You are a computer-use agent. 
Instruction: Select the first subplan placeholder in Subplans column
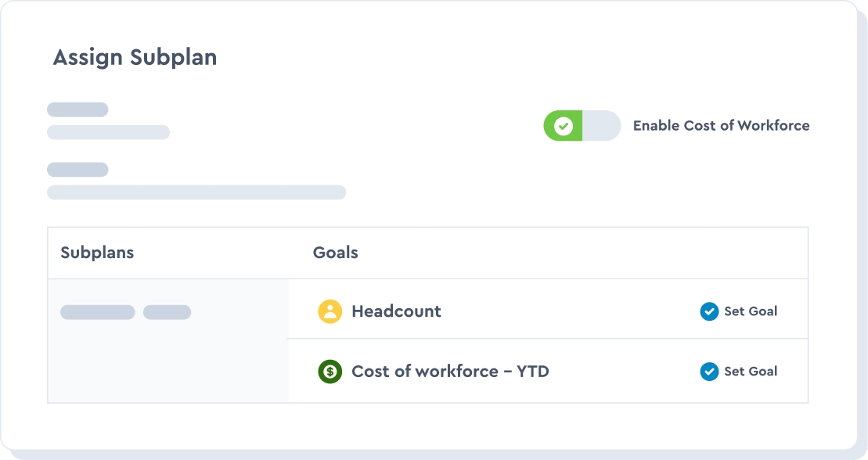[98, 312]
